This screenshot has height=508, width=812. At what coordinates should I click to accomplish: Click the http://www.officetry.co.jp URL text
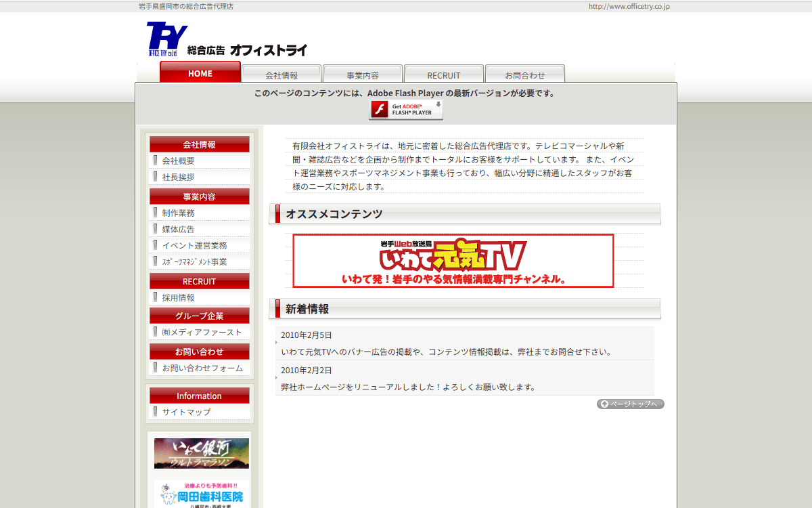tap(629, 6)
